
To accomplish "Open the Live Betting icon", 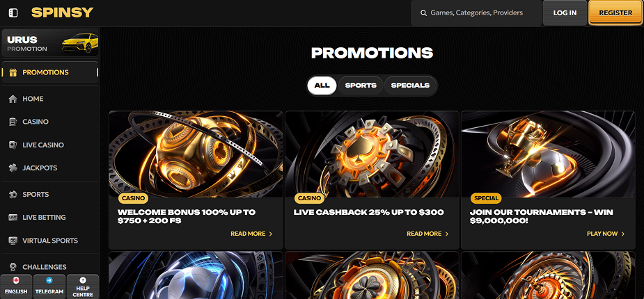I will point(13,218).
